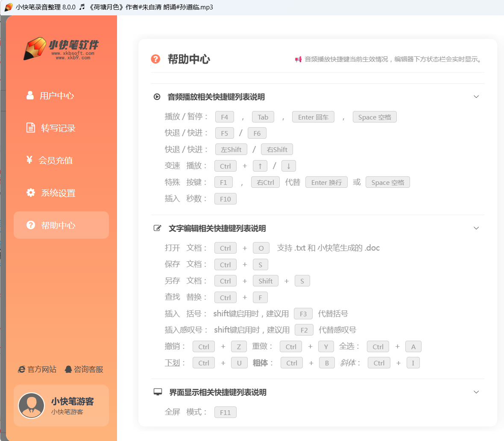Click the play circle icon beside 音频播放
Screen dimensions: 504x441
click(x=157, y=97)
